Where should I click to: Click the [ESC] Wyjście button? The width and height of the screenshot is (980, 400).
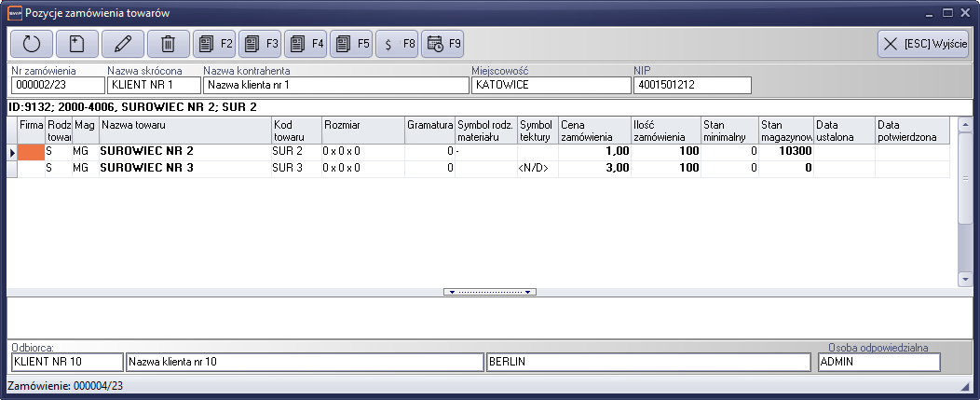pos(924,43)
